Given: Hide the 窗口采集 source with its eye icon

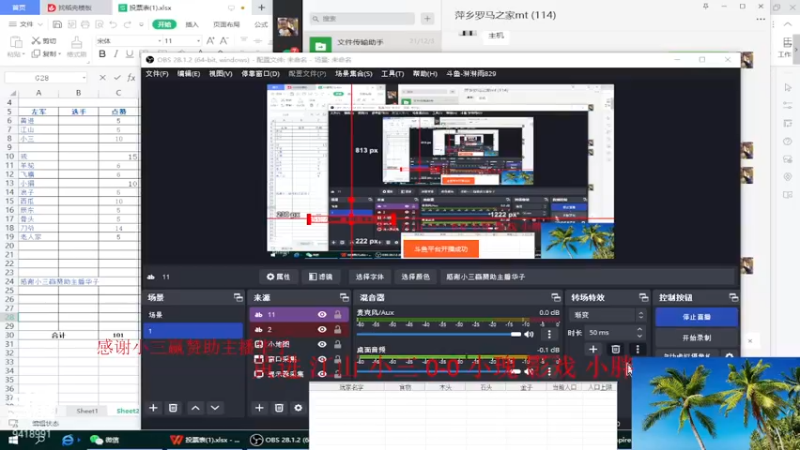Looking at the screenshot, I should pyautogui.click(x=322, y=359).
